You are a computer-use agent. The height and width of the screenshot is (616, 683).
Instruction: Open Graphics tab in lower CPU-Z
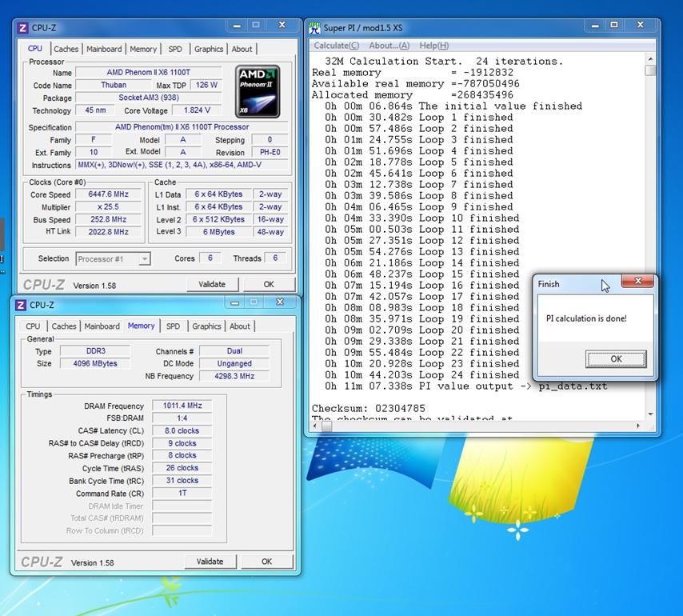[206, 326]
